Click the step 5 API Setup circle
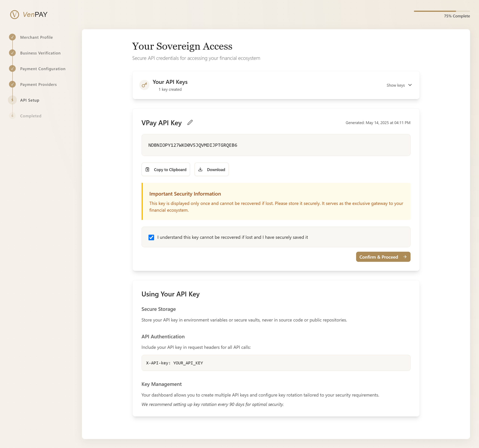The image size is (479, 448). pos(12,100)
